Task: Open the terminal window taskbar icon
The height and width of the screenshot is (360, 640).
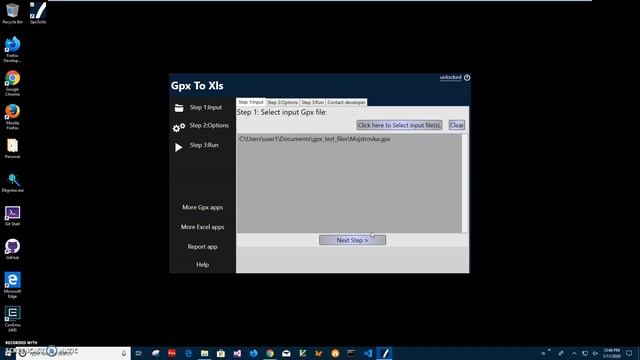Action: (x=351, y=353)
